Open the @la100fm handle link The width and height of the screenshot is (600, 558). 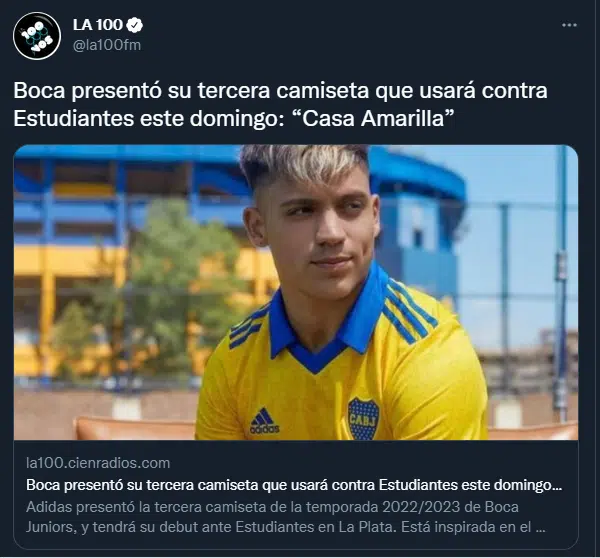[x=107, y=45]
